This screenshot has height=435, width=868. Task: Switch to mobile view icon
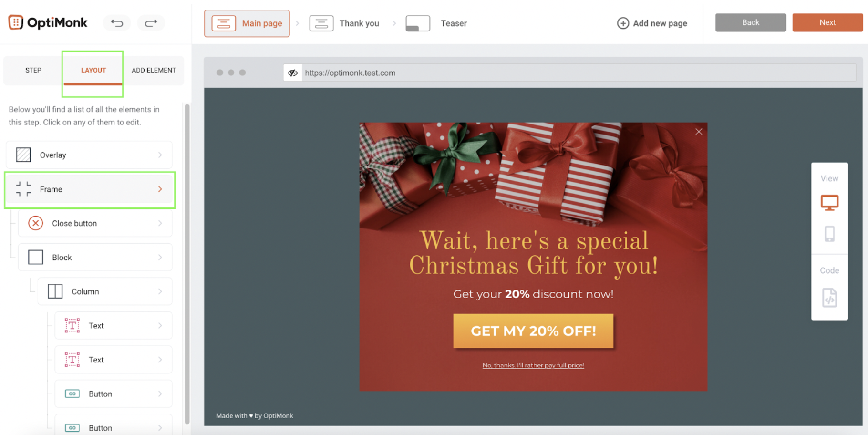[x=829, y=234]
